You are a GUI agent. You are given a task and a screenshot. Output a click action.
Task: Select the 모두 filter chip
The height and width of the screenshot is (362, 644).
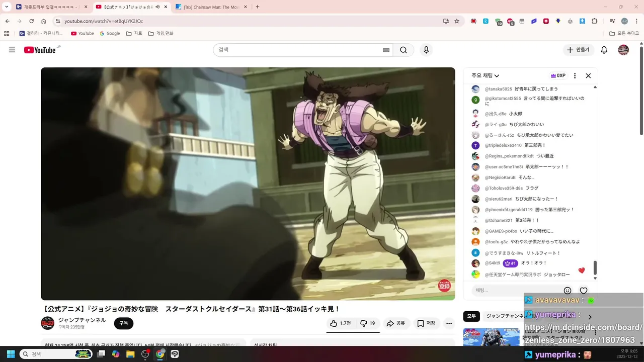tap(471, 316)
